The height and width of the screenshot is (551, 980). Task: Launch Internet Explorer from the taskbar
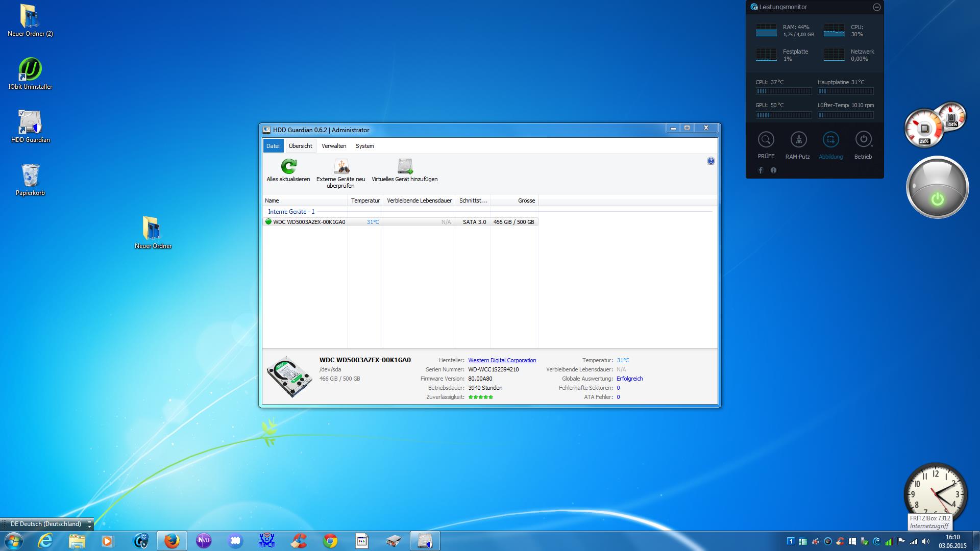coord(45,541)
